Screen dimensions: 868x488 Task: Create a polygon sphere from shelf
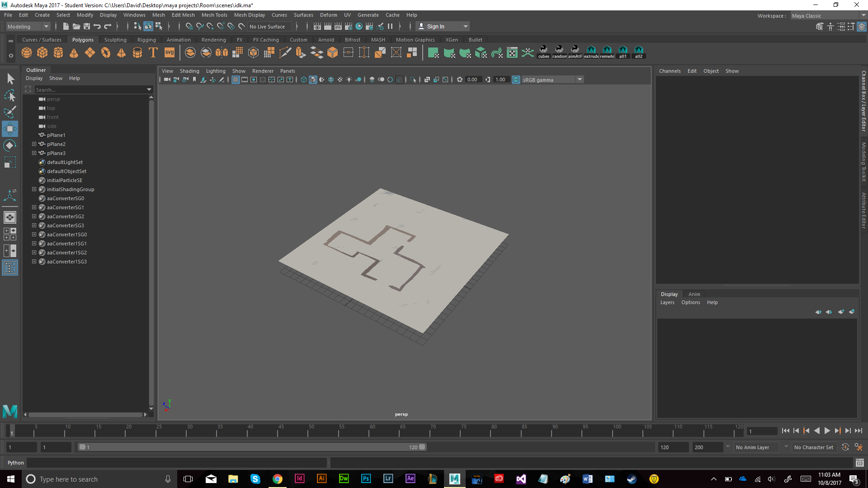[27, 53]
